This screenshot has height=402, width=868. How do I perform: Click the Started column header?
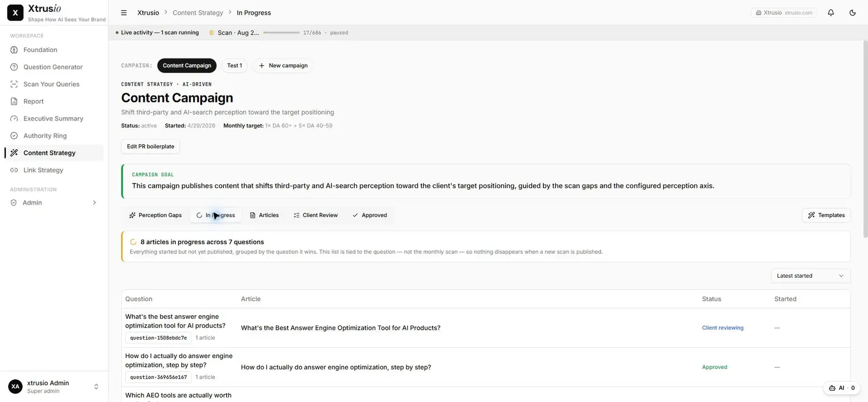pyautogui.click(x=785, y=299)
